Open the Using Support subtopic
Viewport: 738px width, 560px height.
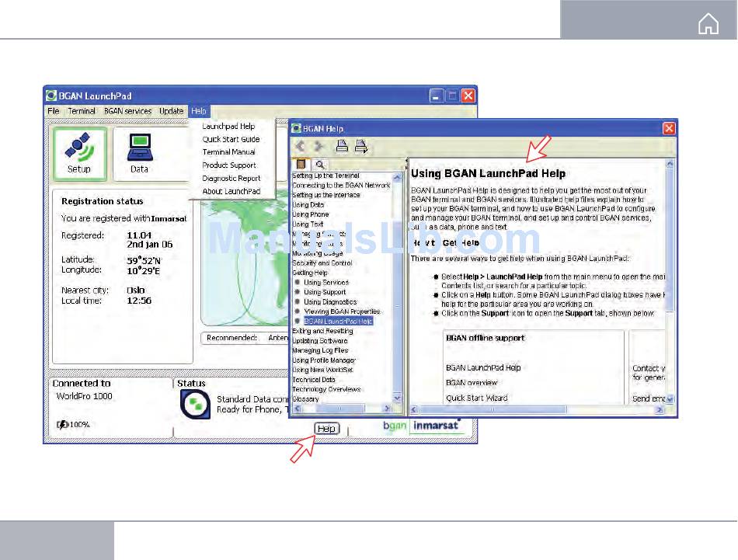(325, 292)
